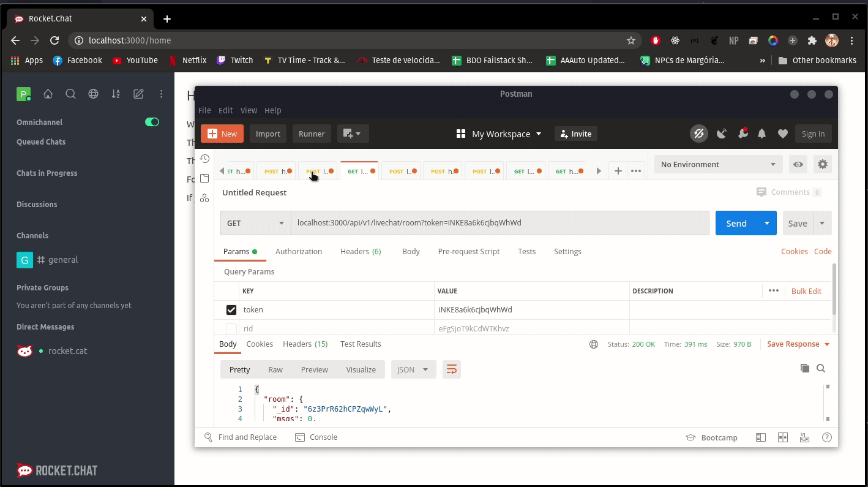Screen dimensions: 868x487
Task: Open Postman History sidebar icon
Action: (x=204, y=159)
